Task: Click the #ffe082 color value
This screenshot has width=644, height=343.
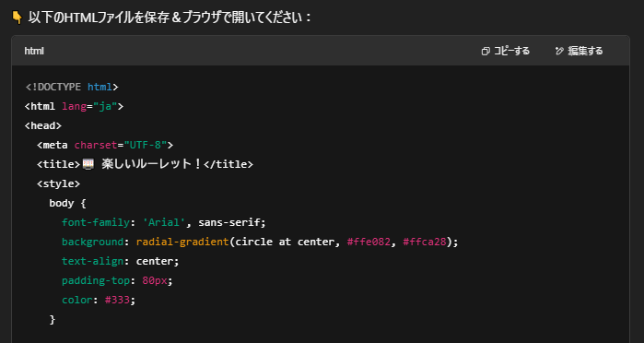Action: point(369,242)
